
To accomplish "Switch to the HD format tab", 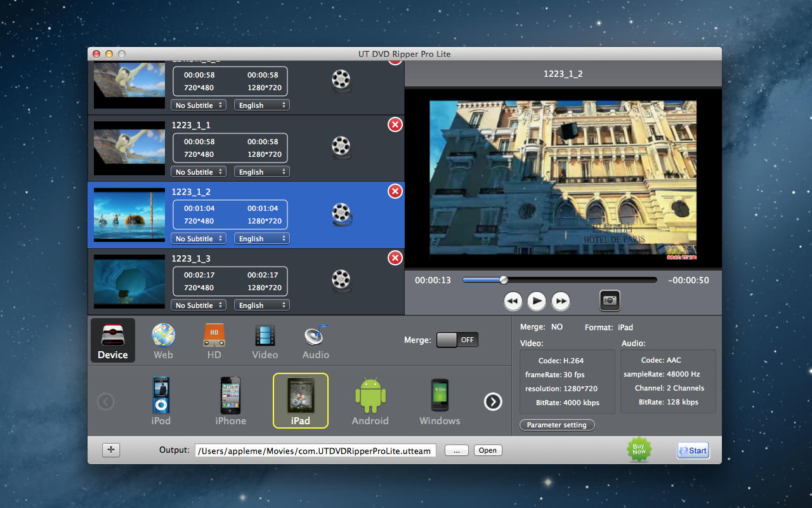I will [x=214, y=341].
